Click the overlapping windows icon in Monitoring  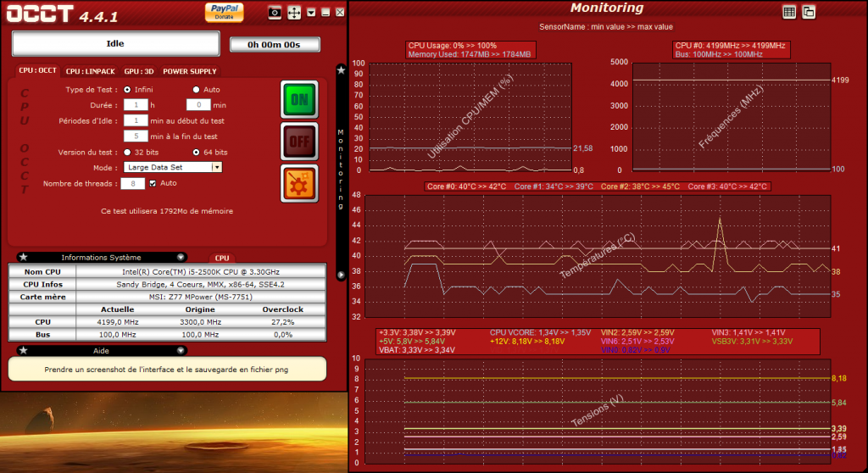[x=809, y=12]
